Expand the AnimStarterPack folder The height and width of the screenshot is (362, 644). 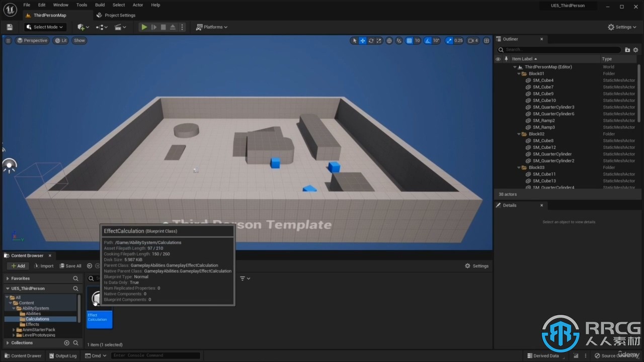pos(14,330)
